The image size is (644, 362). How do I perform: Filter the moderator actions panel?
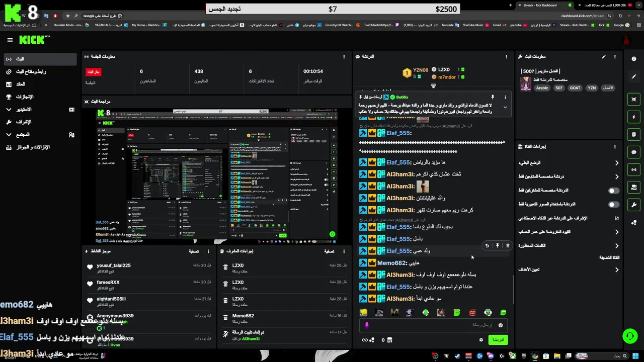click(330, 251)
